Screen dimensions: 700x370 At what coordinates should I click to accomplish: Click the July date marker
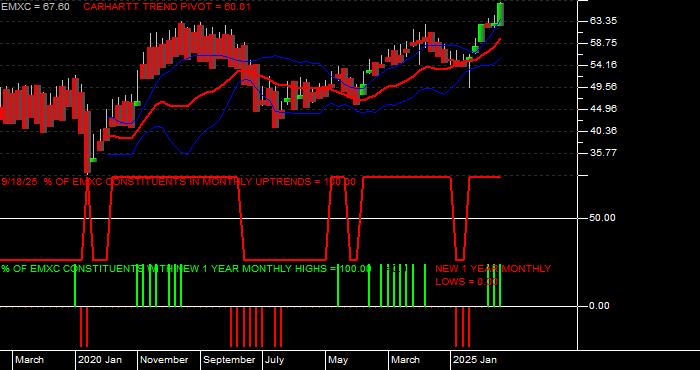click(275, 360)
